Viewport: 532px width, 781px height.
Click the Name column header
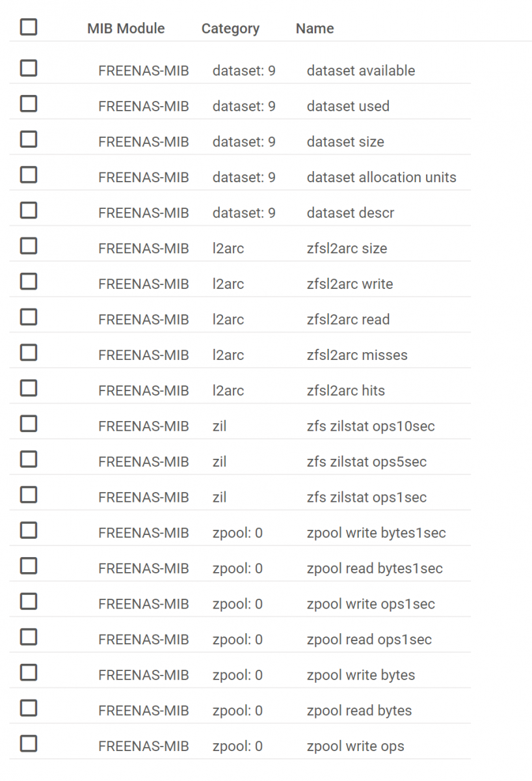tap(315, 29)
